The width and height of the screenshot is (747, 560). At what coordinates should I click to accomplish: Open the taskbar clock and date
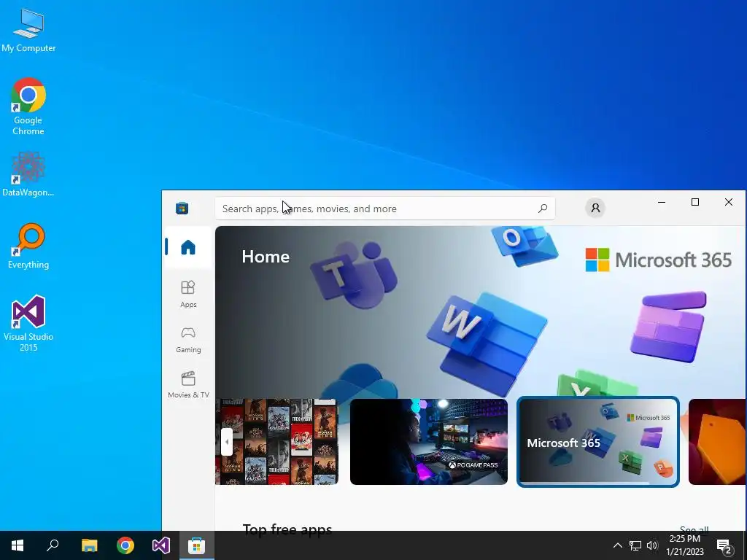pyautogui.click(x=684, y=545)
